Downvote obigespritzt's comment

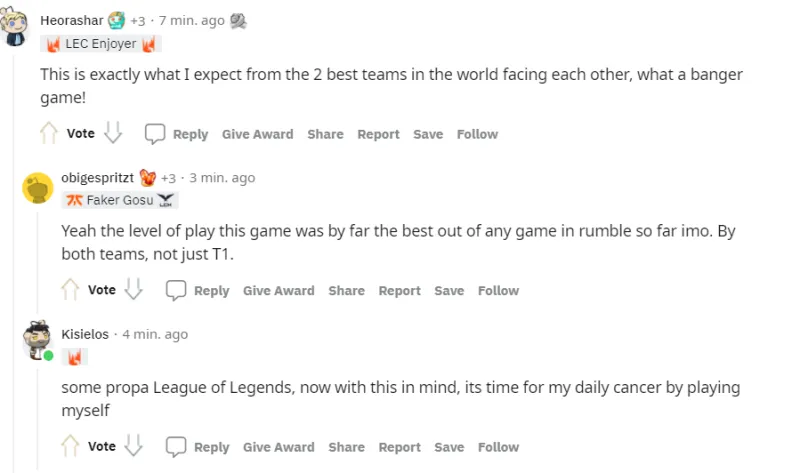coord(134,290)
